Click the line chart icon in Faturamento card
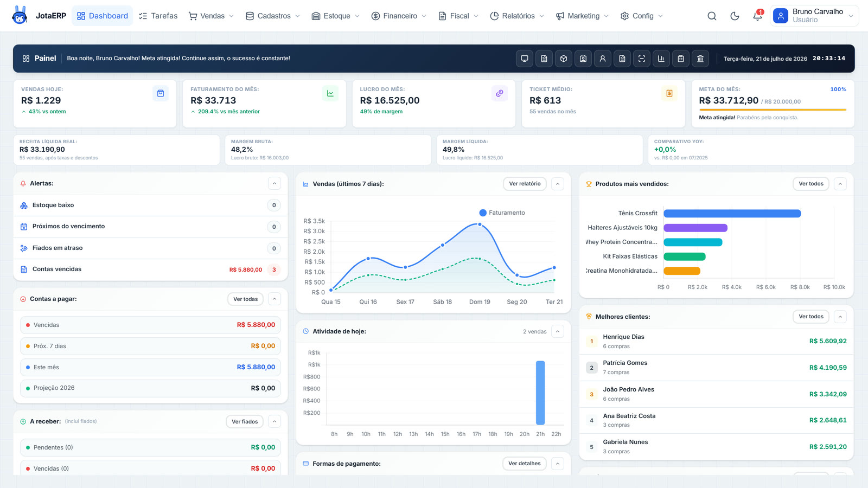Screen dimensions: 868x488 330,93
